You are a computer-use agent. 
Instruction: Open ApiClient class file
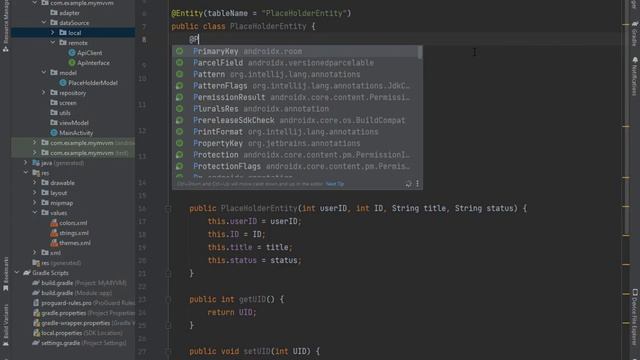coord(85,53)
